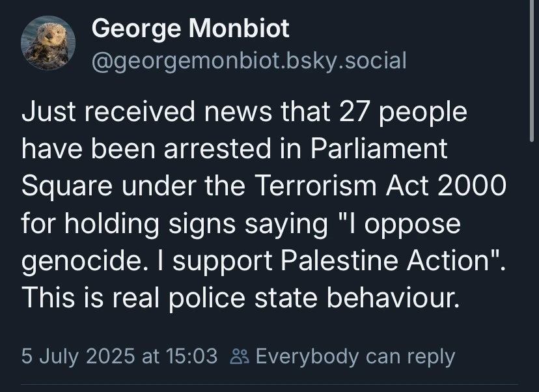The height and width of the screenshot is (392, 539).
Task: Click the "15:03" time in the timestamp
Action: pos(193,357)
